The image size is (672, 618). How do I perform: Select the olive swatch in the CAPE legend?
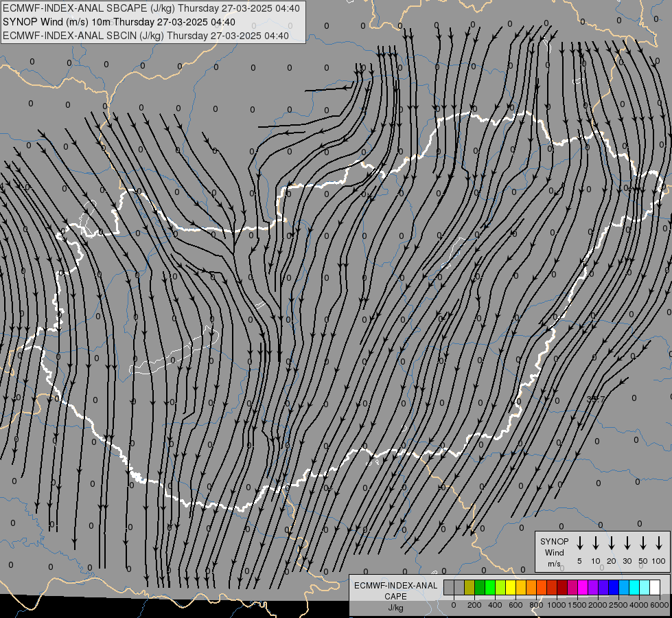click(470, 587)
